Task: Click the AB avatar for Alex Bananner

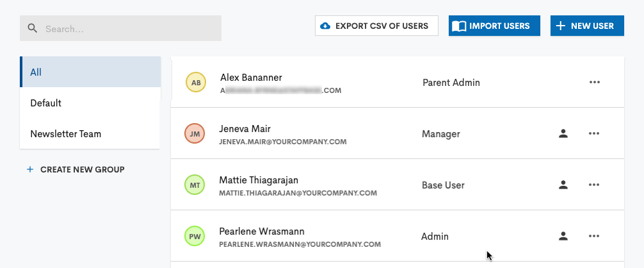Action: (x=196, y=82)
